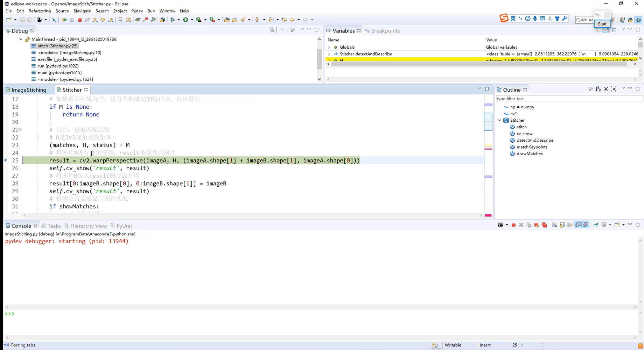Screen dimensions: 644x350
Task: Select the stitch [Stitcher.py:25] stack frame
Action: 54,46
